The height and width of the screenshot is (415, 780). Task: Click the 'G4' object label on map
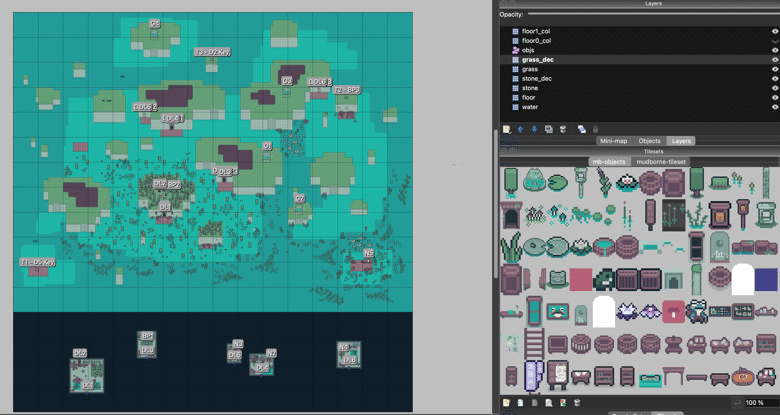[x=155, y=23]
